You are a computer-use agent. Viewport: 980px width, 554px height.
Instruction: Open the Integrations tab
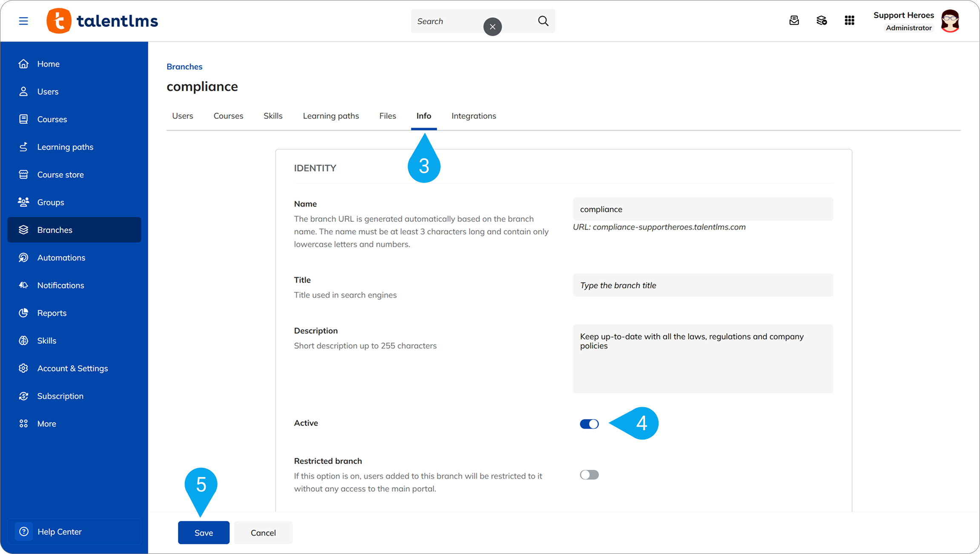pos(474,116)
